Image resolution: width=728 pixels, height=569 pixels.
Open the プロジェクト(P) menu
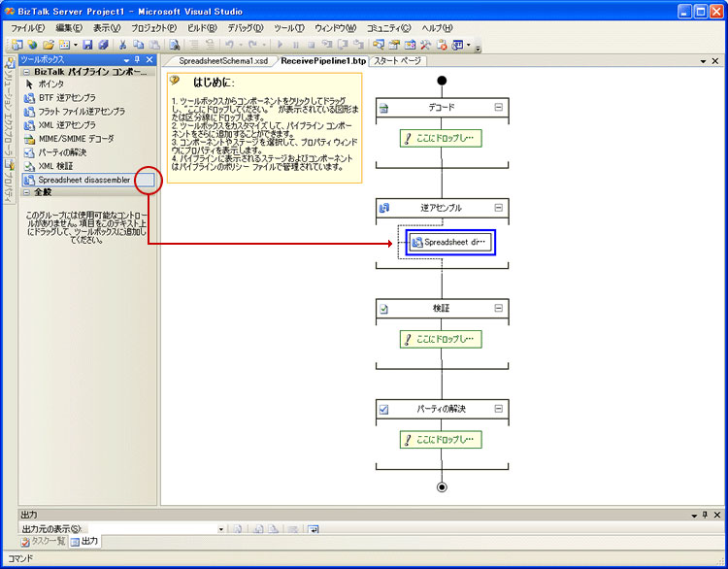154,28
